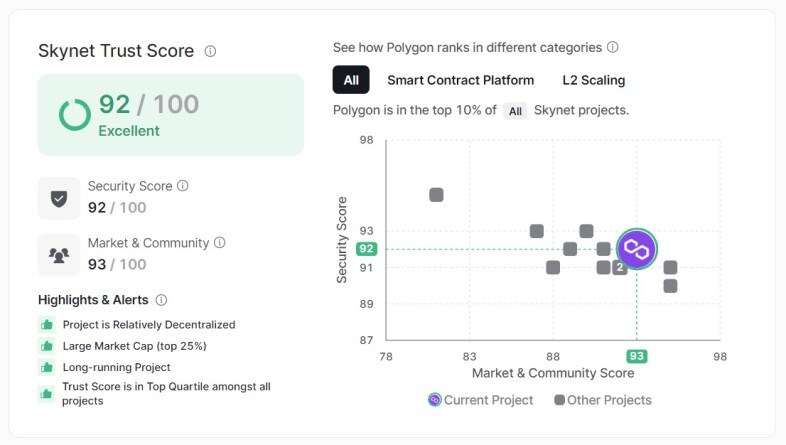Open info icon beside Skynet Trust Score
Image resolution: width=786 pixels, height=445 pixels.
pyautogui.click(x=210, y=51)
